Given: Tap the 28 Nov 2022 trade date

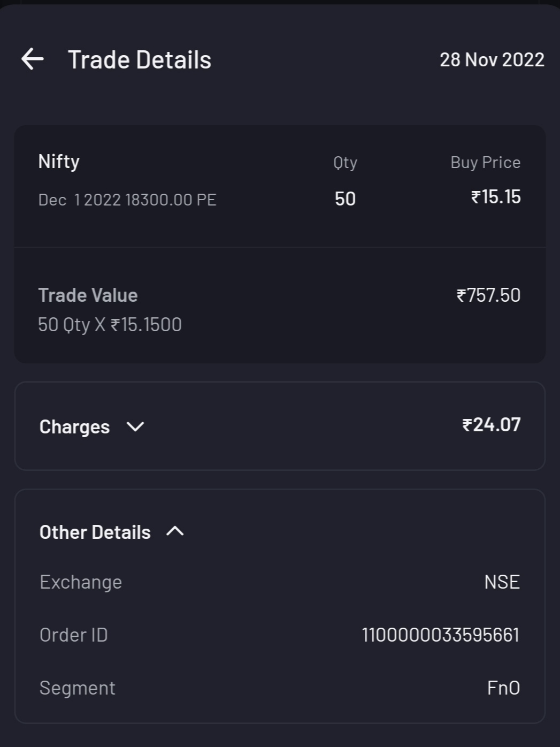Looking at the screenshot, I should [x=492, y=59].
